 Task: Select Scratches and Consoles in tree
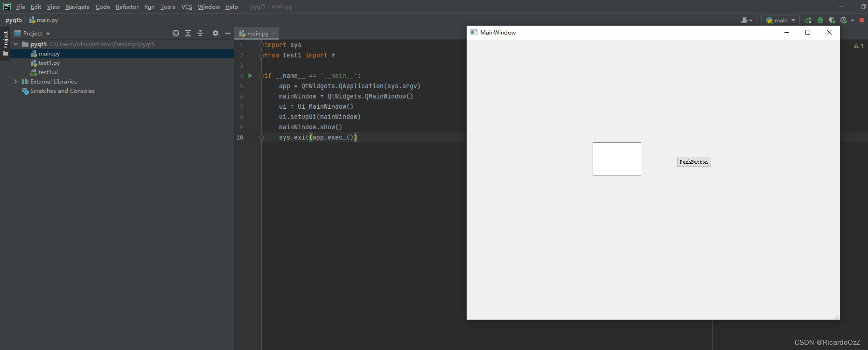point(62,91)
